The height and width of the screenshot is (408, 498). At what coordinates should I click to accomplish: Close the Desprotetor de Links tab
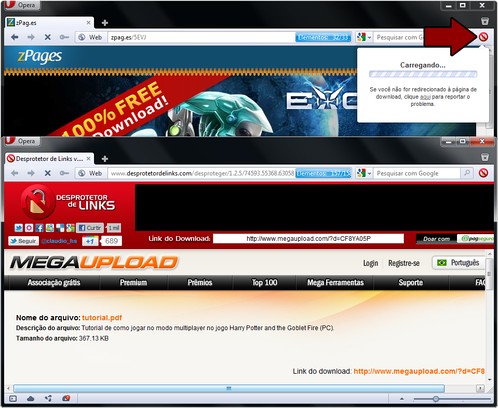click(88, 159)
